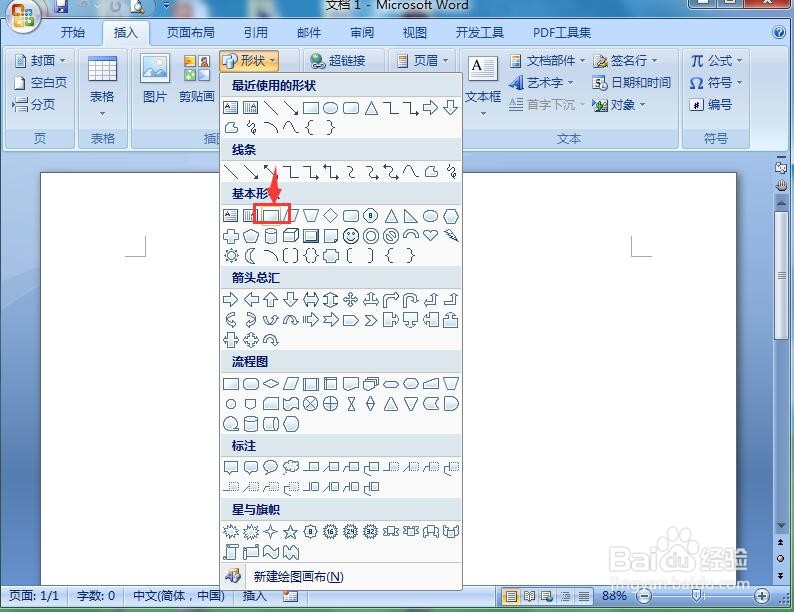Select the smiley face shape
The height and width of the screenshot is (612, 794).
[350, 236]
